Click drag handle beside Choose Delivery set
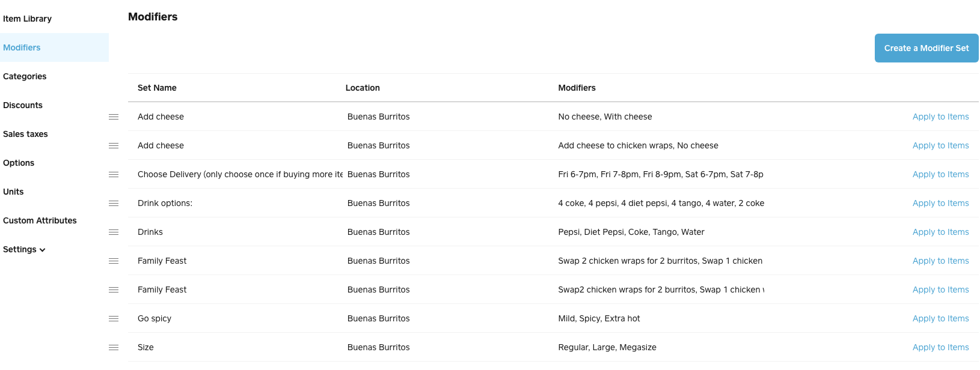 click(x=114, y=174)
